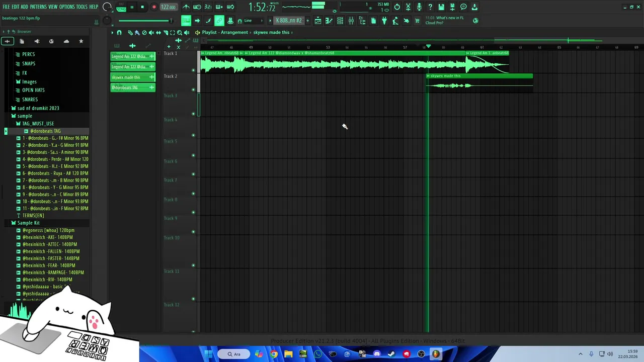
Task: Toggle the SONG/PAT mode button
Action: pyautogui.click(x=121, y=8)
